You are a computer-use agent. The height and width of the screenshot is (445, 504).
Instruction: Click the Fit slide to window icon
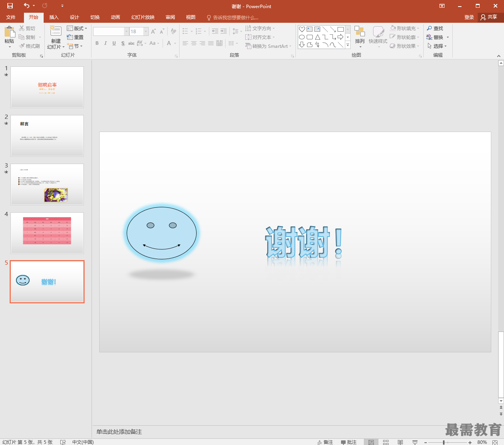[496, 442]
